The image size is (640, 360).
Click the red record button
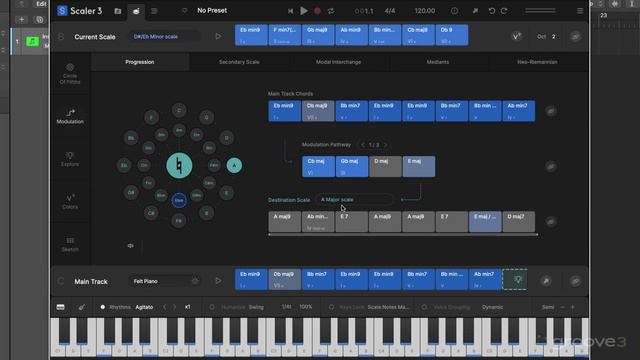[x=317, y=11]
